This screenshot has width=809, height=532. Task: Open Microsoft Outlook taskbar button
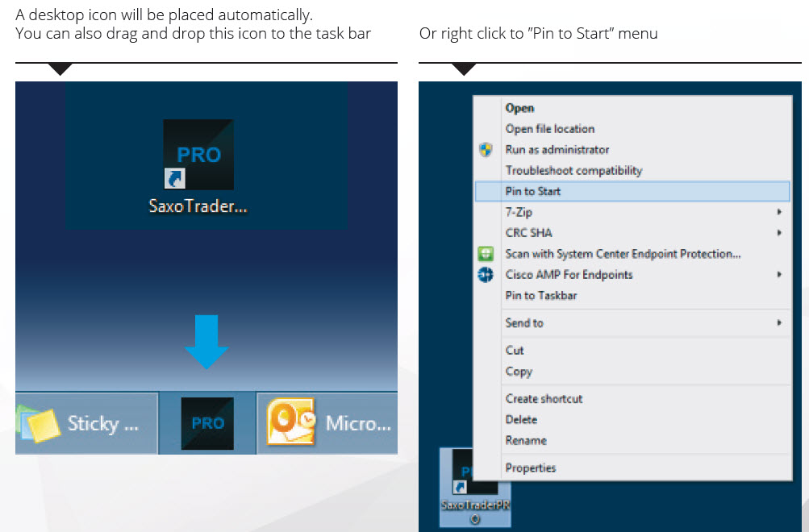(327, 423)
